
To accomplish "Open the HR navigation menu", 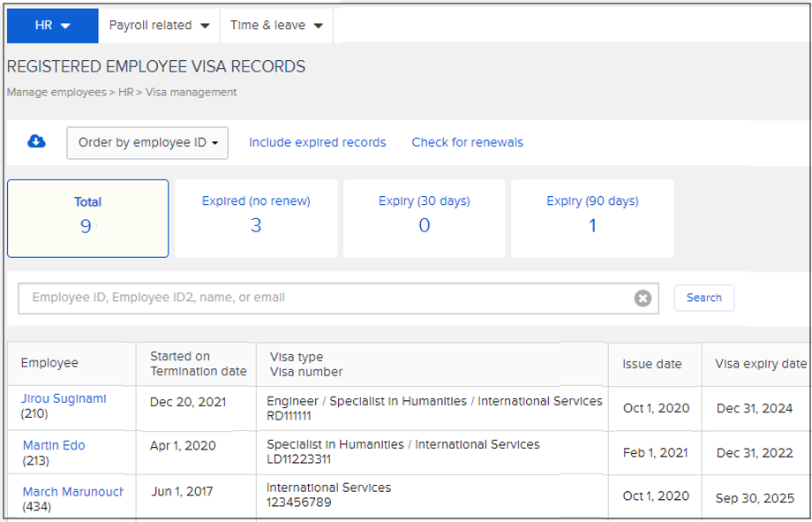I will [51, 25].
